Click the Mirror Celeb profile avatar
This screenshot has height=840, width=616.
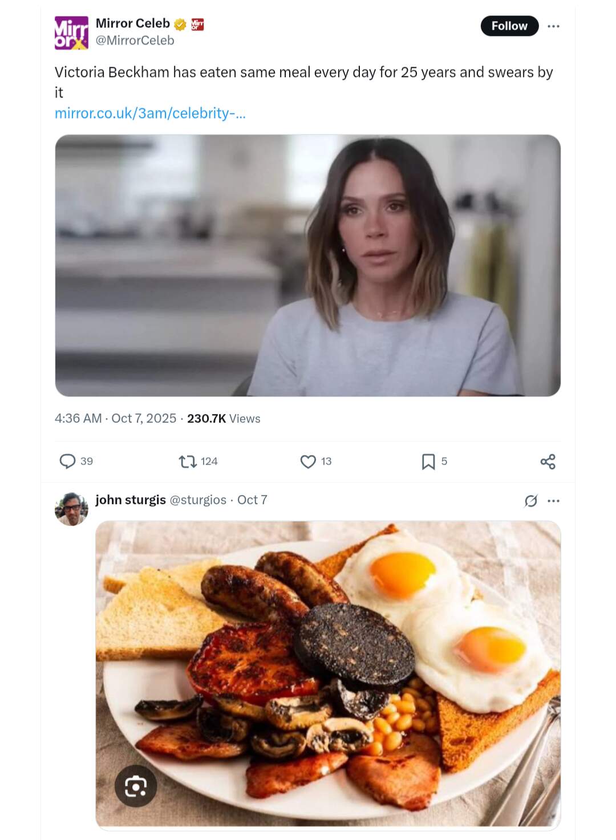pyautogui.click(x=71, y=33)
